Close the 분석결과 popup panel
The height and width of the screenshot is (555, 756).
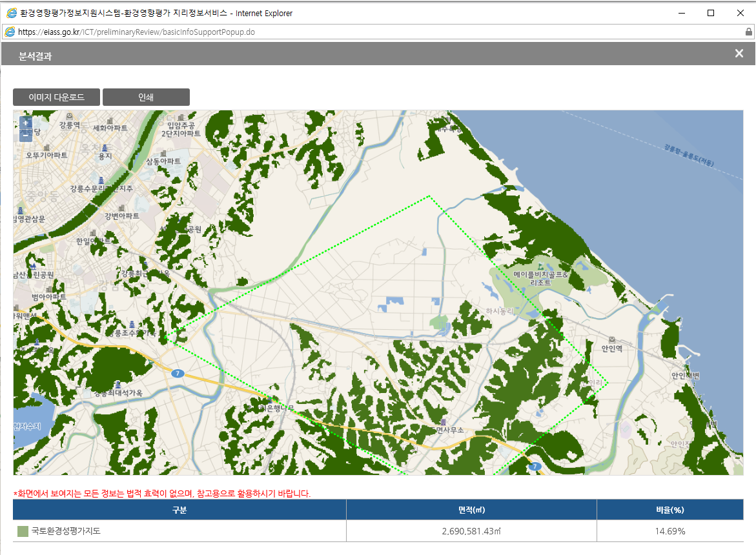[x=739, y=54]
